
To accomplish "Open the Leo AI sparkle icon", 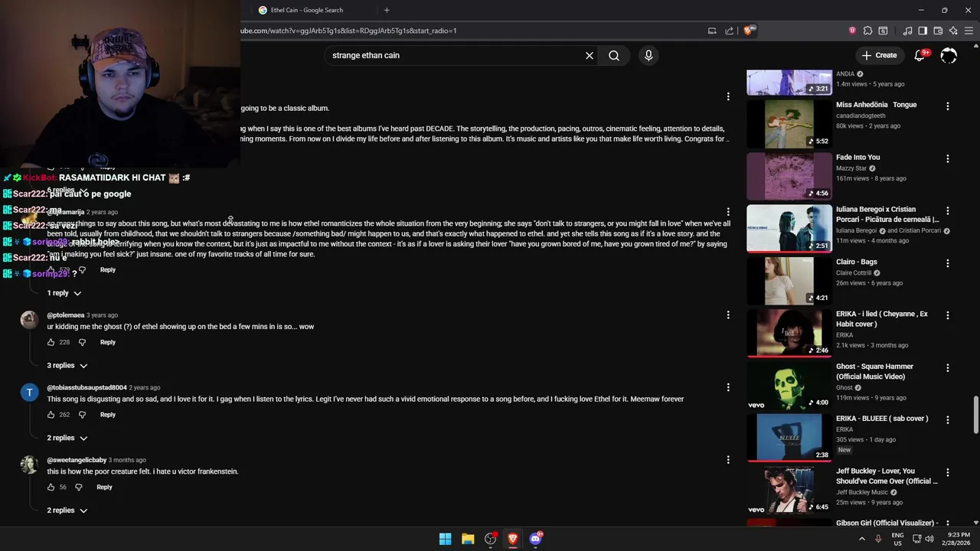I will click(x=953, y=31).
